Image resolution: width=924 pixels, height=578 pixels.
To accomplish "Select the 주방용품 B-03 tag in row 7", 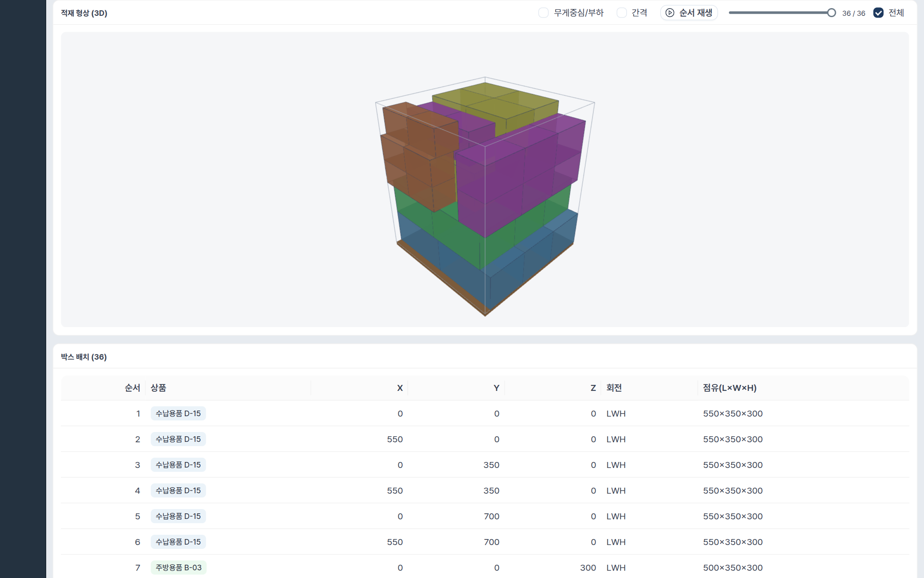I will (x=178, y=568).
